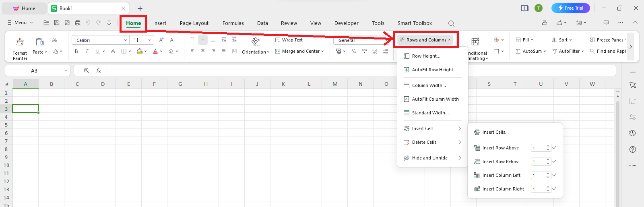Redo the last action
644x207 pixels.
tap(99, 23)
